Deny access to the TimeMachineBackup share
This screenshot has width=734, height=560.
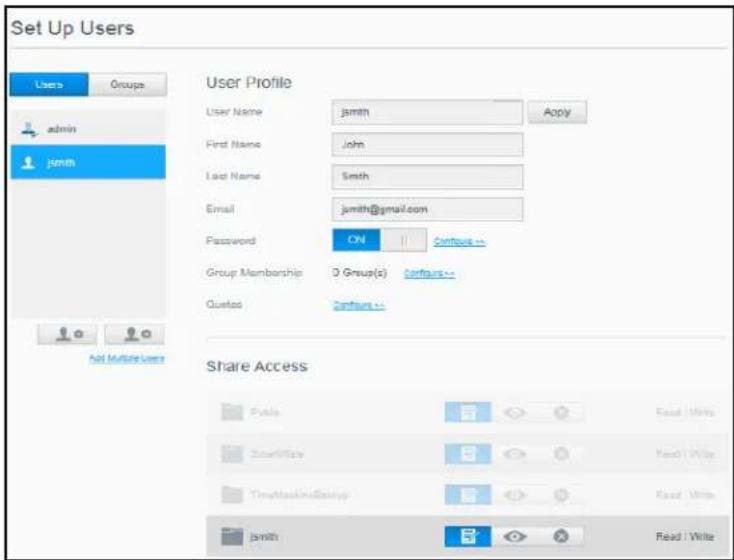point(561,495)
